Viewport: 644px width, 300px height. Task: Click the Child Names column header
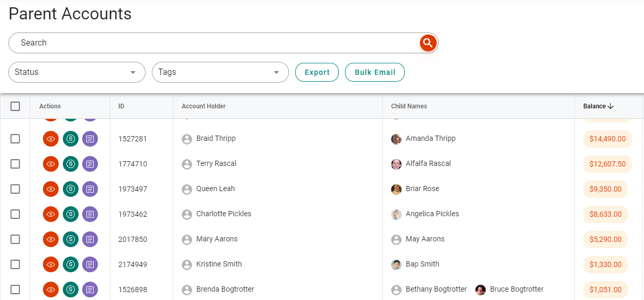click(x=409, y=106)
